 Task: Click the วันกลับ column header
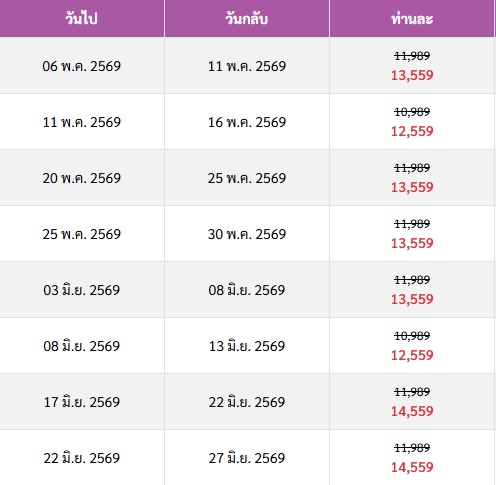(x=247, y=18)
